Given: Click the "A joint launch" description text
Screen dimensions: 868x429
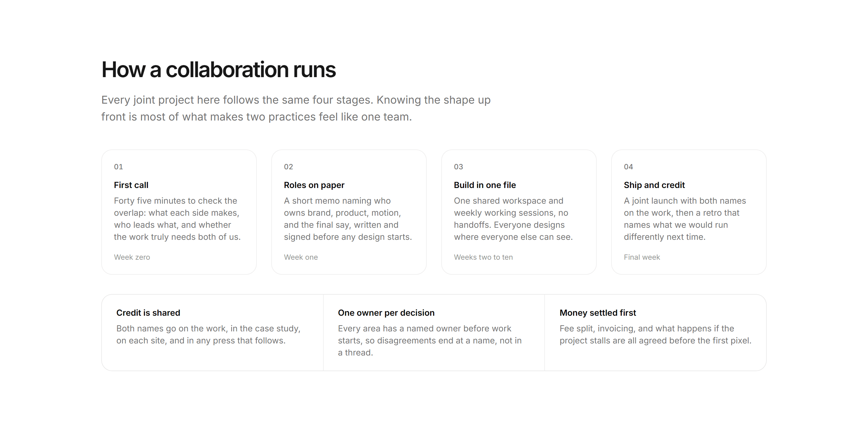Looking at the screenshot, I should click(x=685, y=219).
